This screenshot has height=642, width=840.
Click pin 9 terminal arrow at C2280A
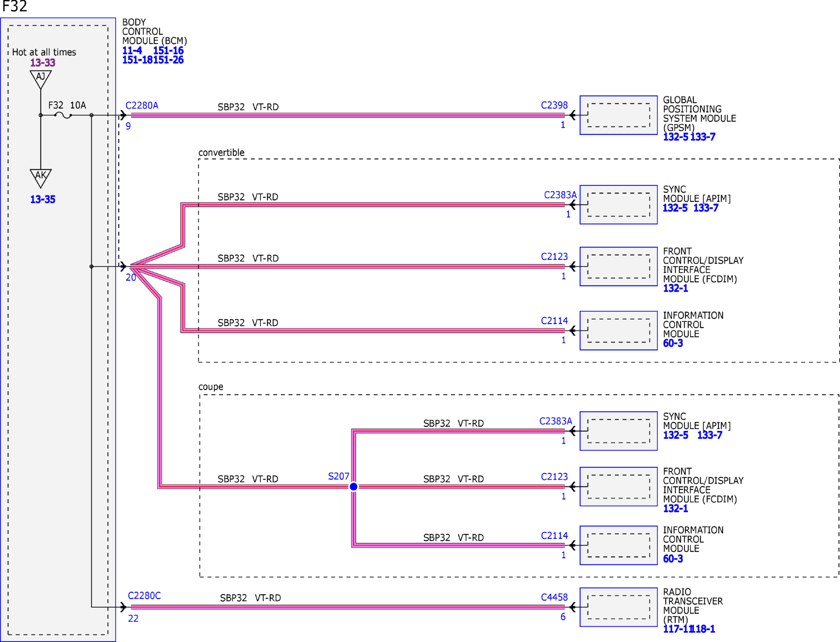point(123,115)
